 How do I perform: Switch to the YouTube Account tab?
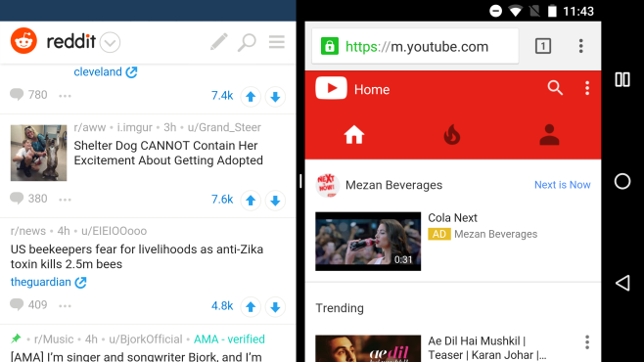549,135
